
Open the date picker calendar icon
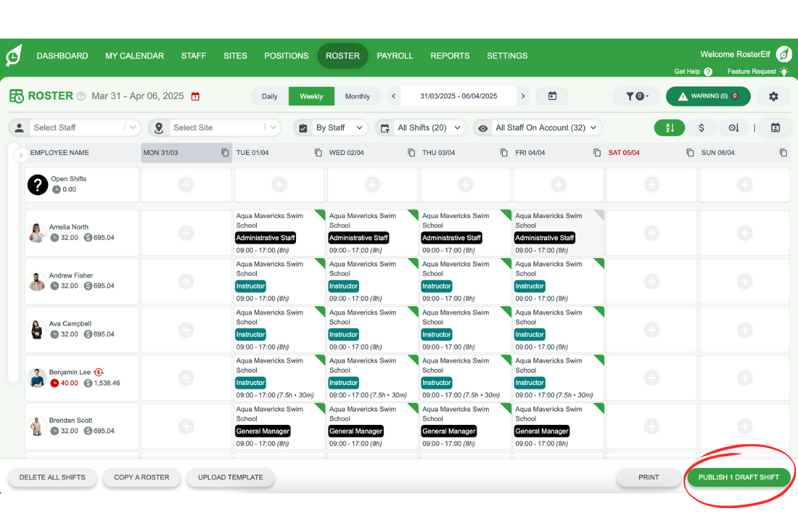click(552, 96)
